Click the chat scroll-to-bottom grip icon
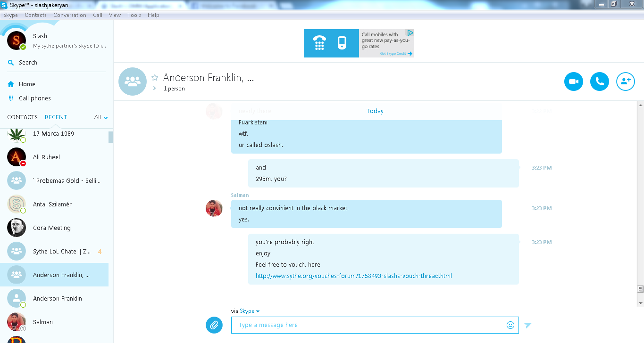Image resolution: width=644 pixels, height=343 pixels. click(640, 289)
